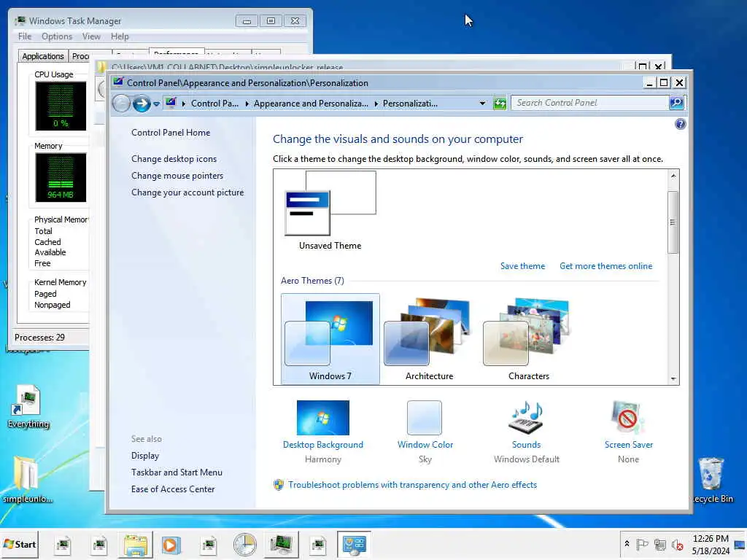Screen dimensions: 747x560
Task: Open the Desktop Background icon
Action: [x=323, y=418]
